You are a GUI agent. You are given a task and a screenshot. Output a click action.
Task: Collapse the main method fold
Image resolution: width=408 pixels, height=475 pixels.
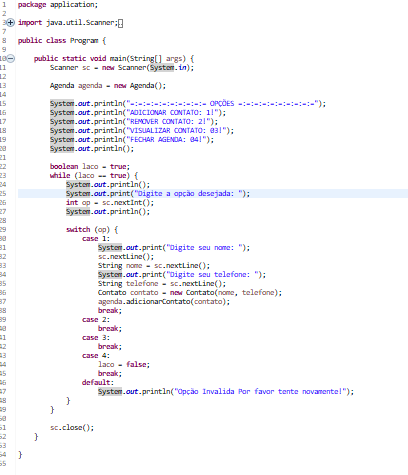[11, 59]
